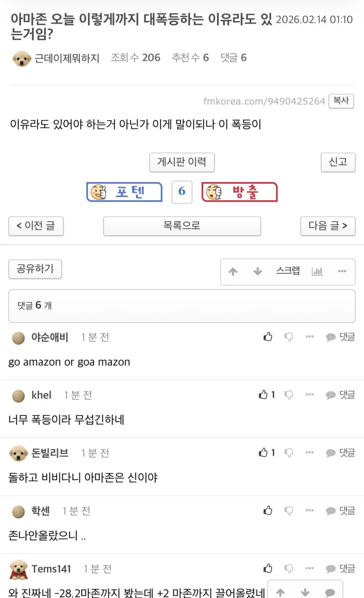This screenshot has width=364, height=598.
Task: Click the downvote arrow next to 스크랩
Action: pos(258,272)
